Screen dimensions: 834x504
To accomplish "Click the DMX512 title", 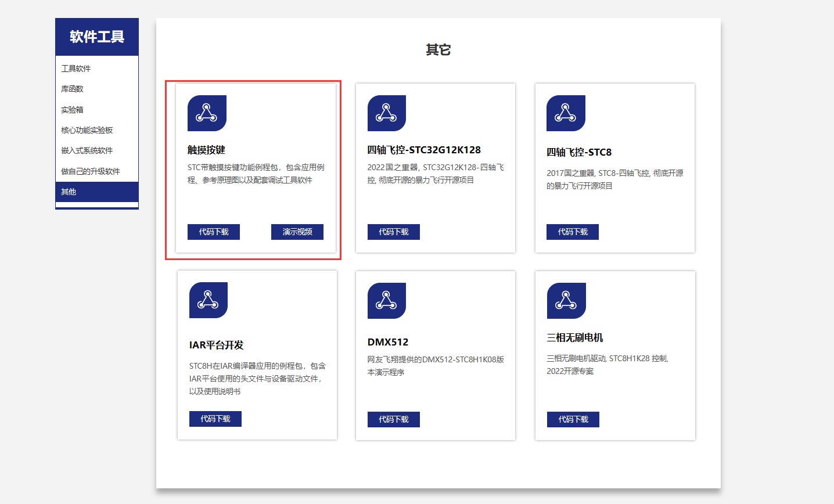I will coord(388,342).
